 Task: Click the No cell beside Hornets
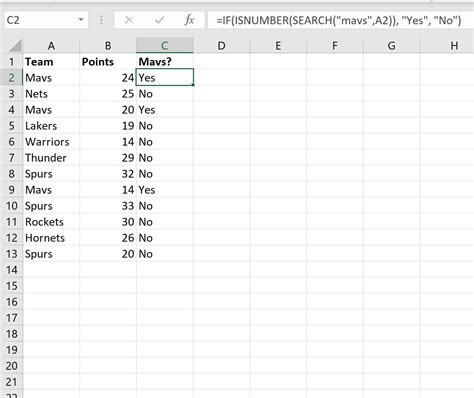165,238
